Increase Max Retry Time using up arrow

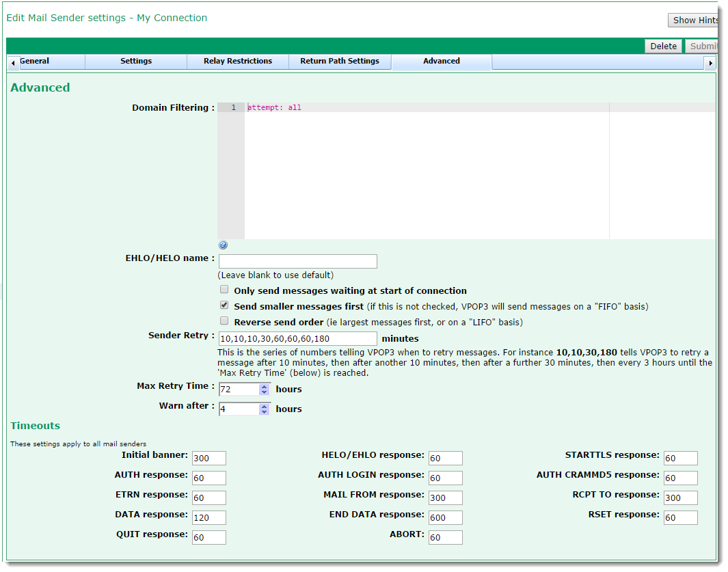coord(265,386)
